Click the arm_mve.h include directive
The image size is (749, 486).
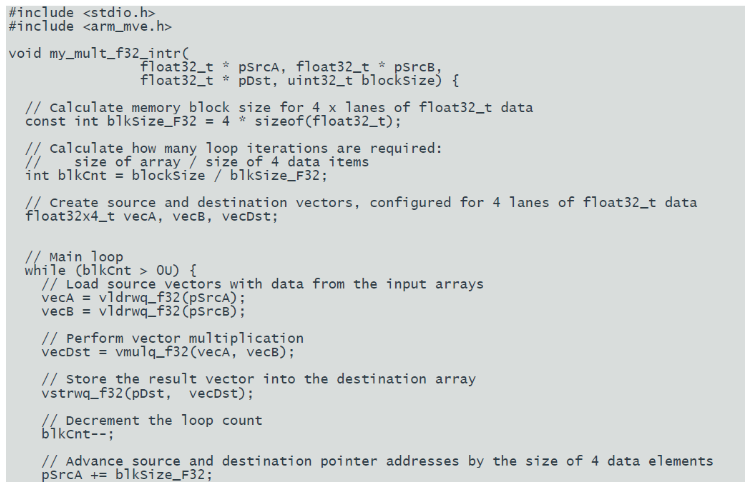tap(90, 26)
